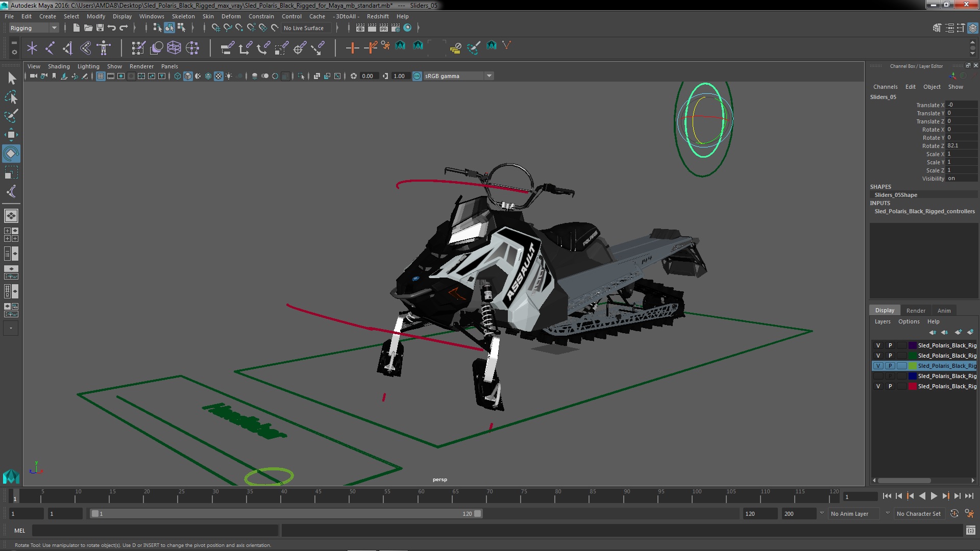The image size is (980, 551).
Task: Pick the Scale tool in toolbox
Action: [x=11, y=172]
